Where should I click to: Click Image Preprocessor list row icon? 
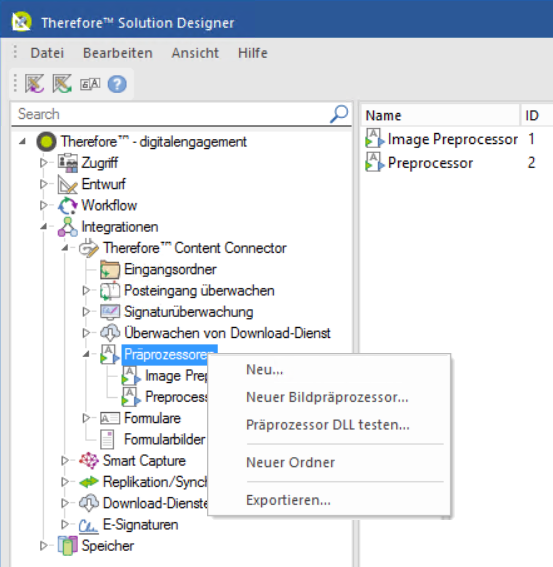[x=375, y=138]
